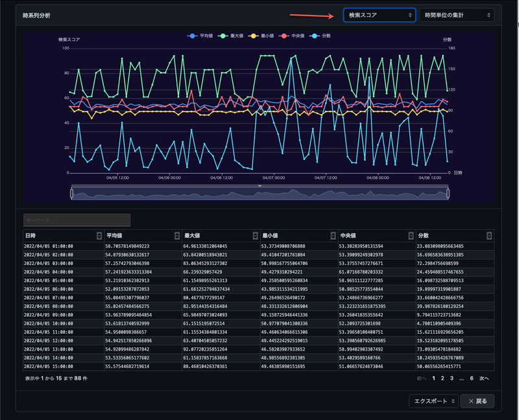519x420 pixels.
Task: Click right handle of chart zoom range
Action: 448,192
